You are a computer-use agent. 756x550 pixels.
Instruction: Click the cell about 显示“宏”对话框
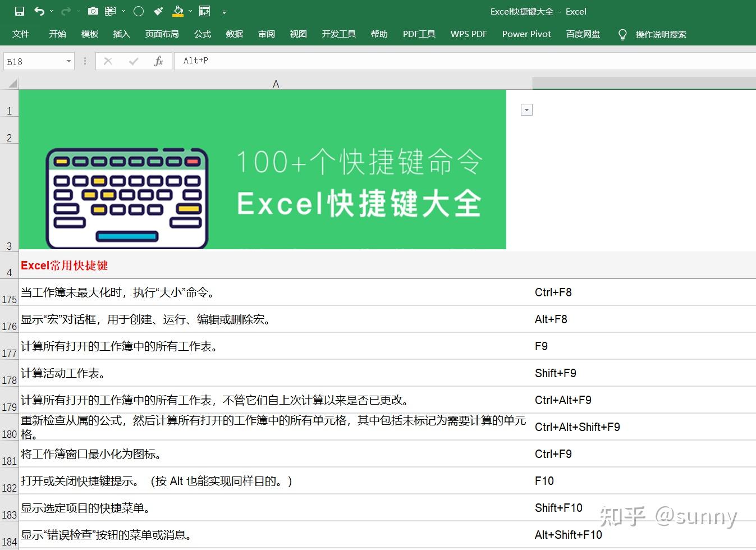(276, 319)
